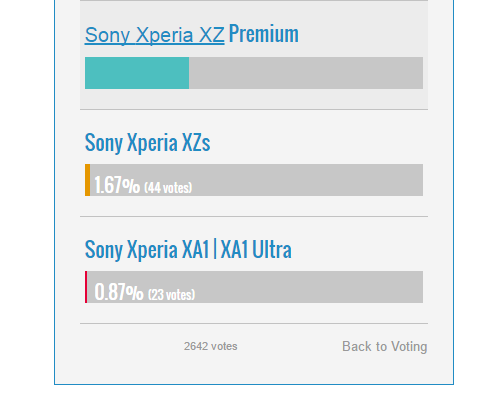
Task: Click the word Premium in the heading
Action: point(264,34)
